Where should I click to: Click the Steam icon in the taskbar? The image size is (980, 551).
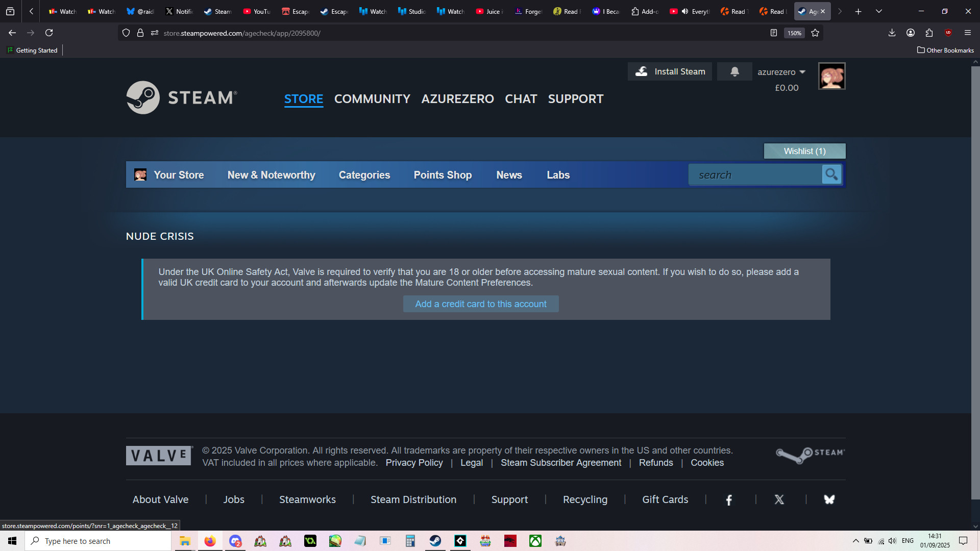(435, 541)
